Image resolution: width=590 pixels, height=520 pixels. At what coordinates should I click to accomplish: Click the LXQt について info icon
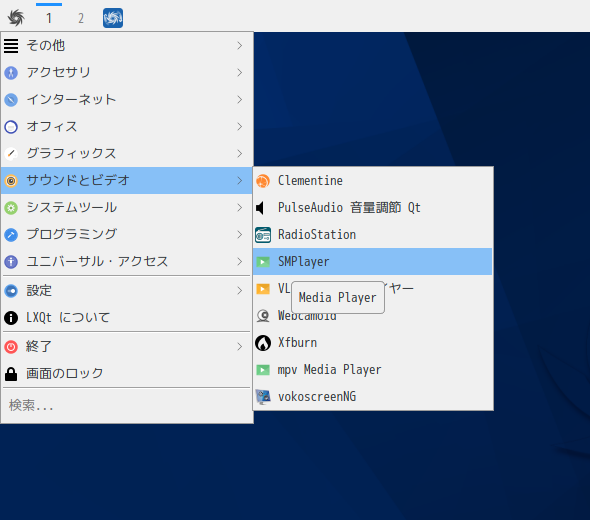point(11,318)
